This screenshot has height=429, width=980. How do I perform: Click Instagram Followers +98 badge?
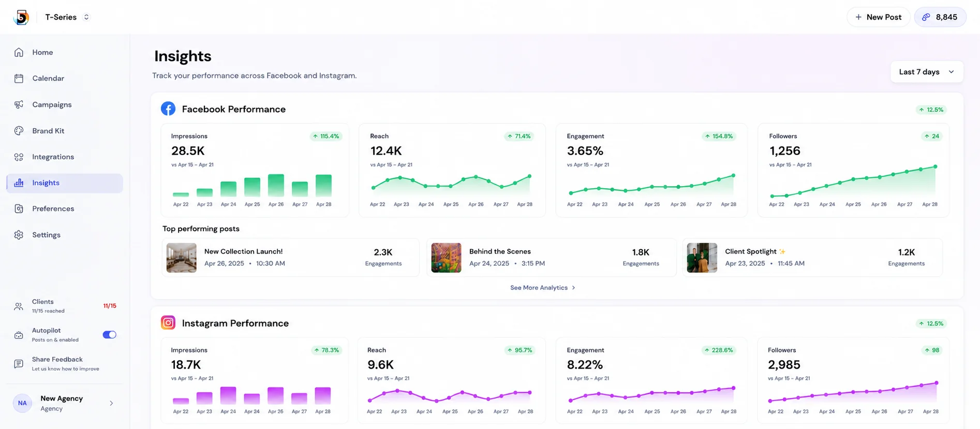tap(931, 350)
